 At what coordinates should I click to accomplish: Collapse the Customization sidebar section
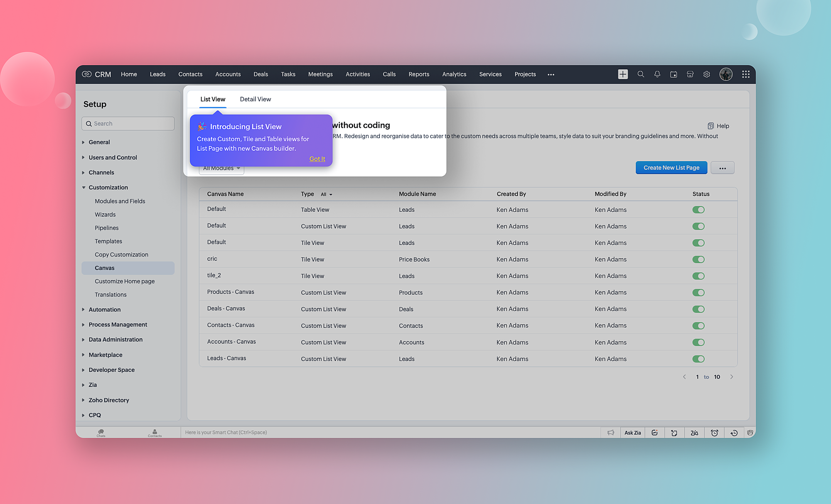click(108, 188)
